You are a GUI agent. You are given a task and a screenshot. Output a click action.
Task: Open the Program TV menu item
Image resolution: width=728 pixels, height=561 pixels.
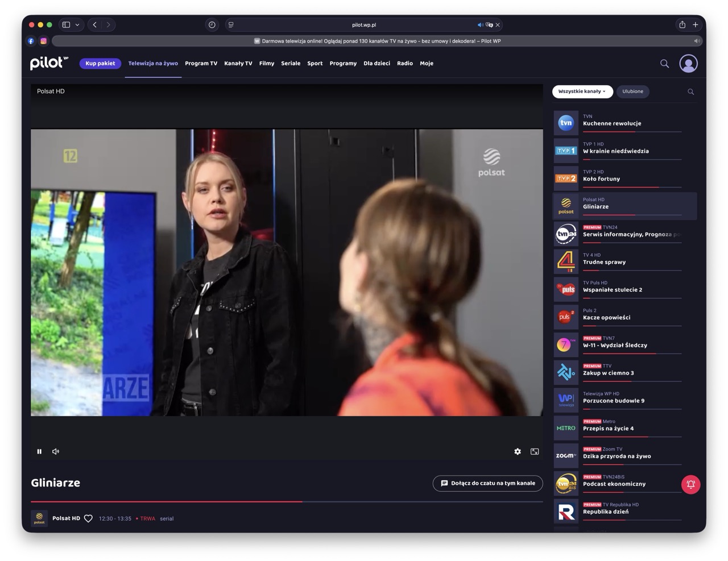(x=201, y=64)
